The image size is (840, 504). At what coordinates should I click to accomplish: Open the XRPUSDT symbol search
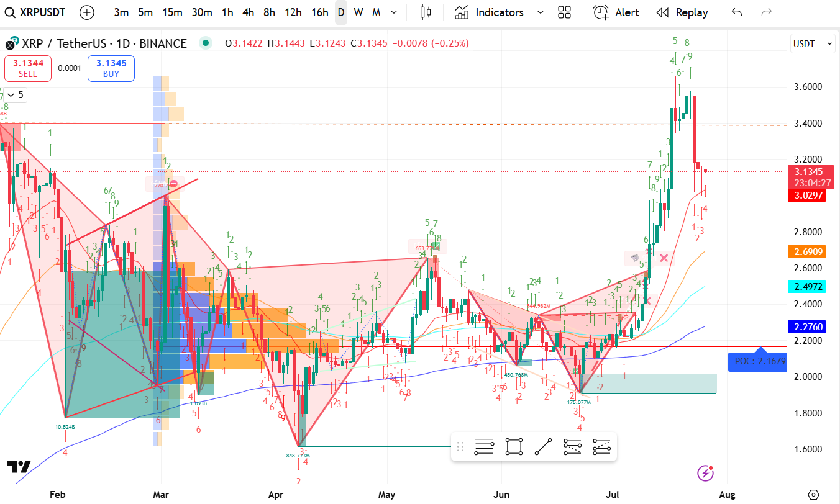click(x=36, y=12)
